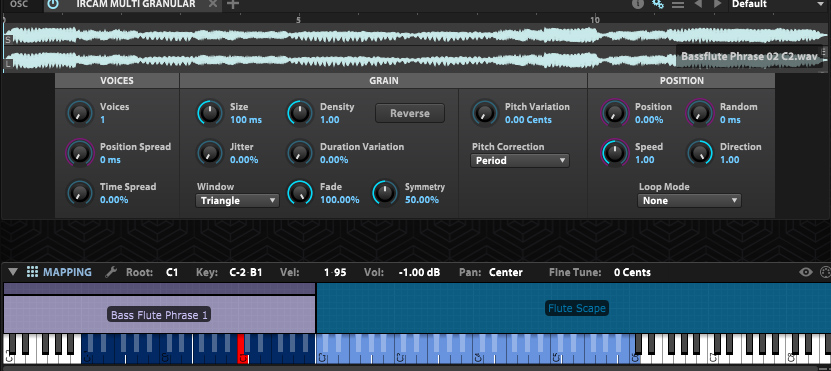Add a new oscillator with the plus icon
This screenshot has height=371, width=831.
(x=233, y=4)
